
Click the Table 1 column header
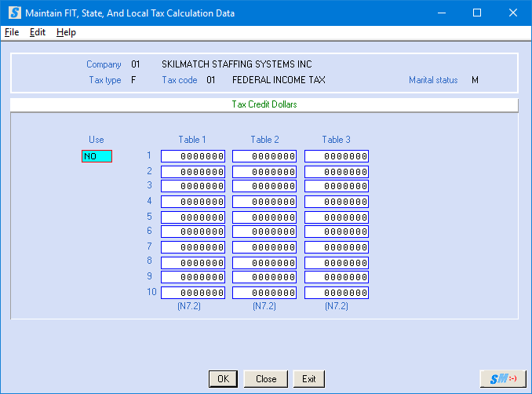pyautogui.click(x=192, y=140)
